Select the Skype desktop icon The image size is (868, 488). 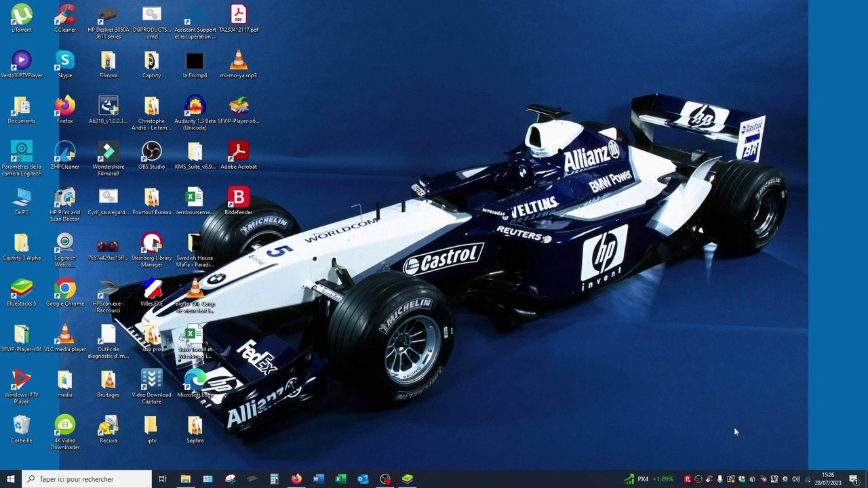point(65,64)
